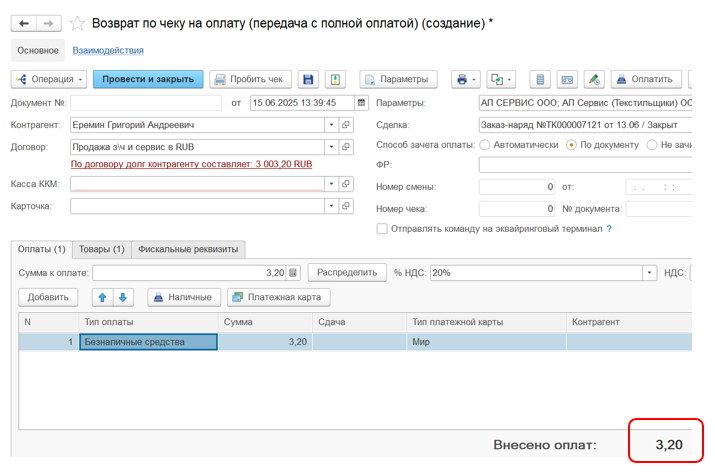Open the Фискальные реквизиты tab
This screenshot has height=475, width=715.
[189, 249]
